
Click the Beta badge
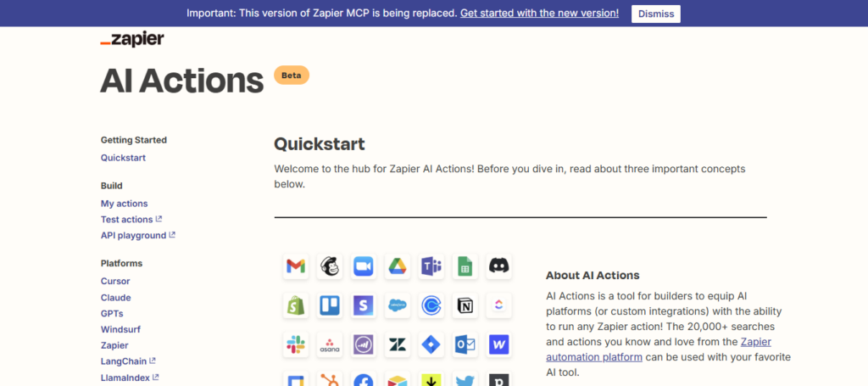click(292, 76)
